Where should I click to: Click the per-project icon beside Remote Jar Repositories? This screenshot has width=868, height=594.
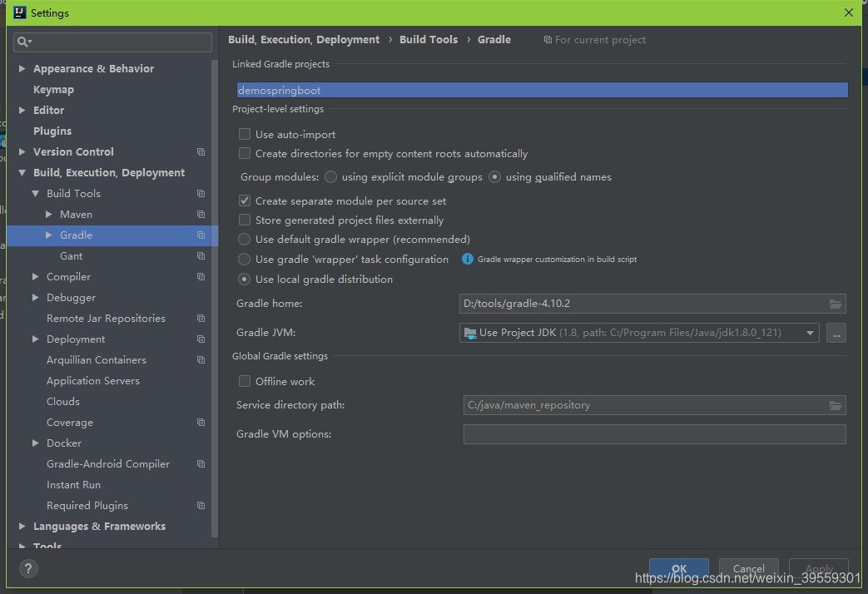coord(201,319)
